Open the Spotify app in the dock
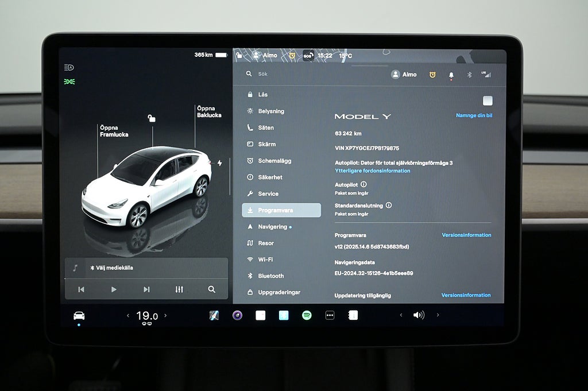588x391 pixels. click(x=307, y=315)
